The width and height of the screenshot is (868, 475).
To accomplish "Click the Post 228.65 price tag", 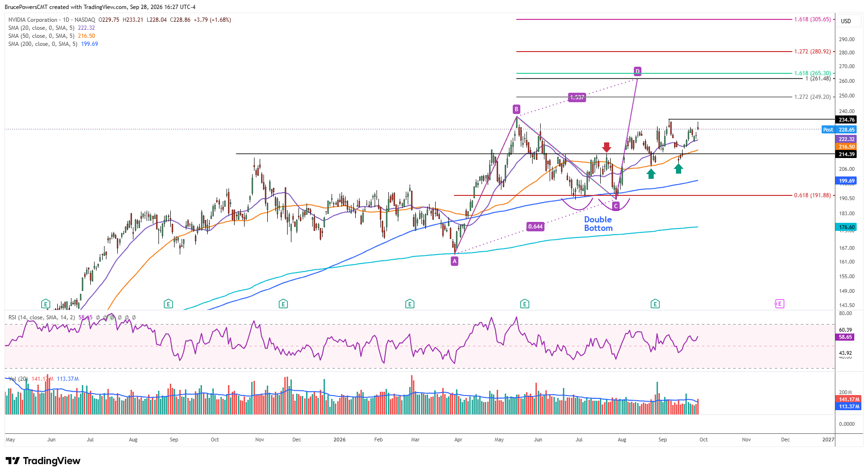I will point(840,130).
